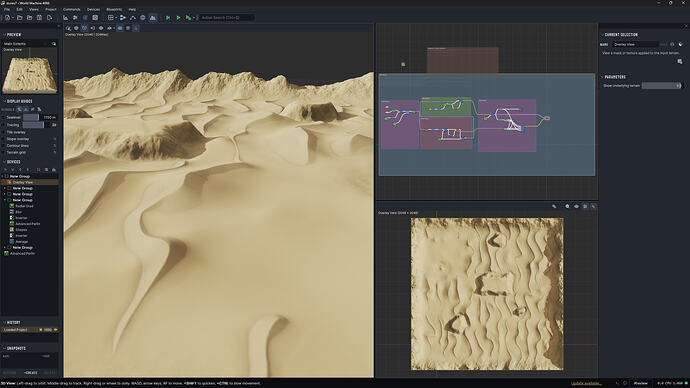Open the Edit menu
Viewport: 690px width, 388px height.
(x=19, y=9)
